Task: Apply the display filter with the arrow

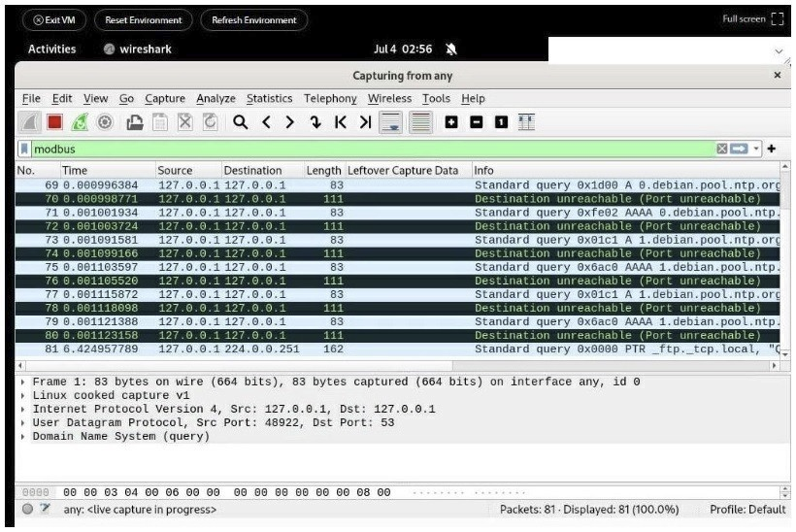Action: (739, 149)
